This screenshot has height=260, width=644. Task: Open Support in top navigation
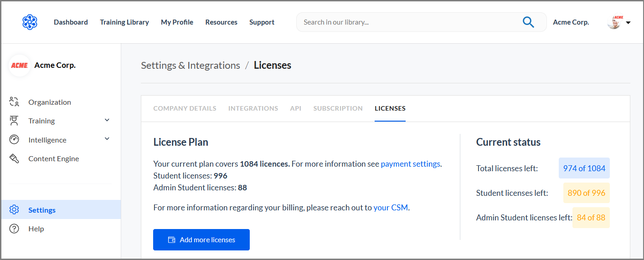click(262, 22)
